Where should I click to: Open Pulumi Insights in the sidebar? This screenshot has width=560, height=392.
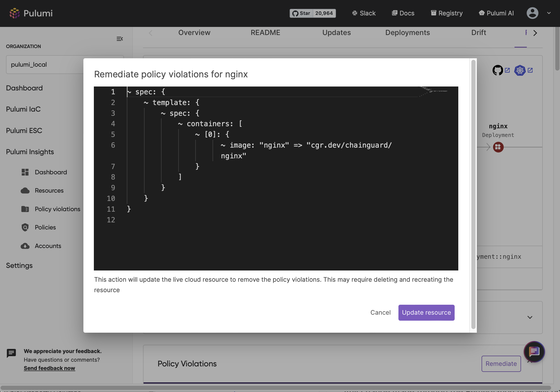click(x=30, y=152)
